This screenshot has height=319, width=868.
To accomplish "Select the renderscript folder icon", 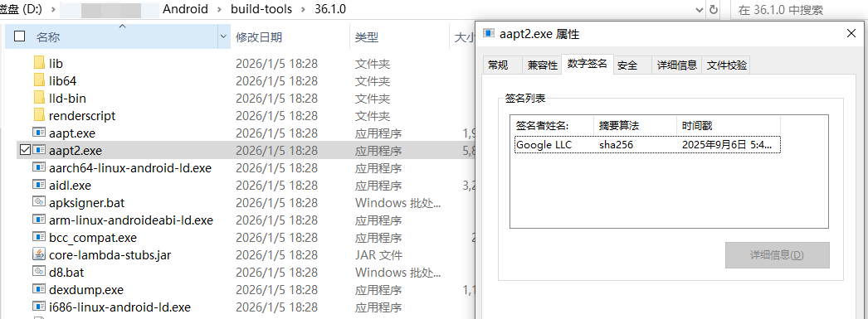I will (x=39, y=115).
